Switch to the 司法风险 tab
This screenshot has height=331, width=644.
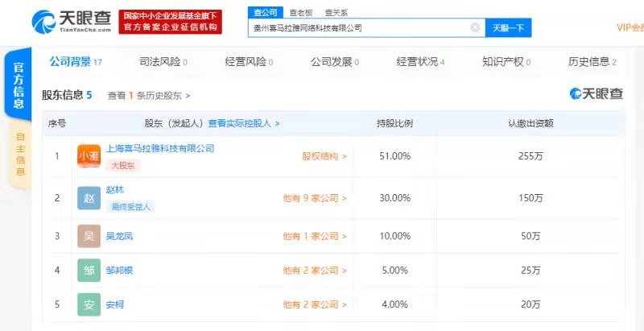tap(163, 61)
